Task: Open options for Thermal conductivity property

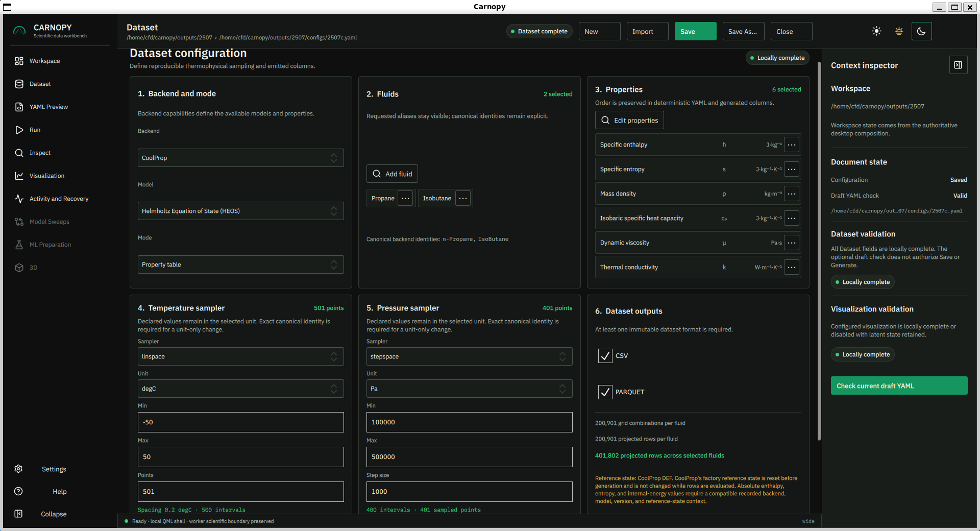Action: (x=792, y=267)
